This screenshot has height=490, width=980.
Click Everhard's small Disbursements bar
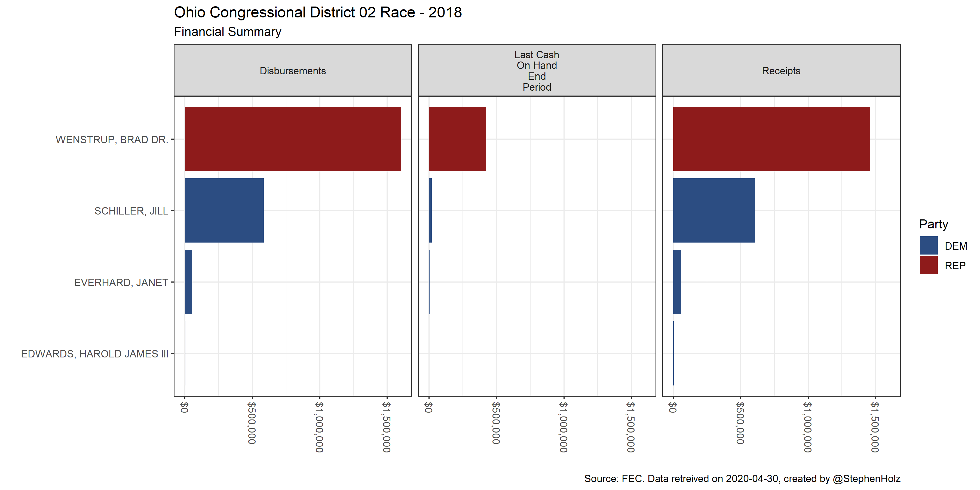(x=188, y=282)
